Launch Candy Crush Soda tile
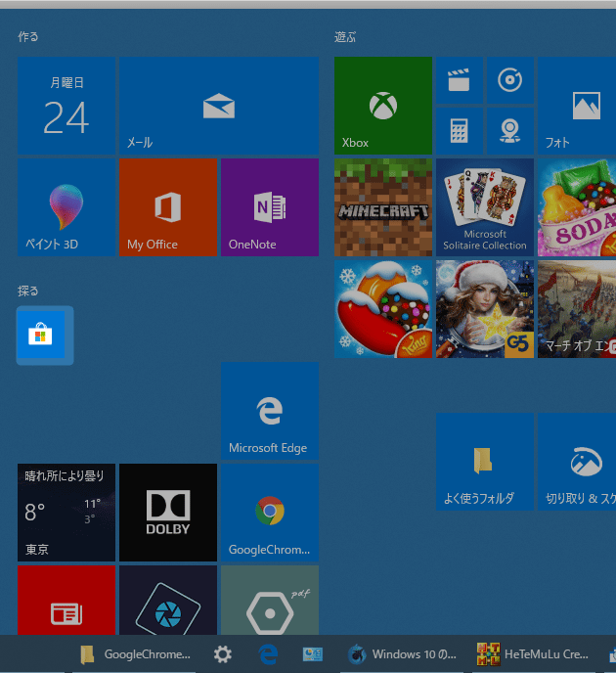Image resolution: width=616 pixels, height=673 pixels. click(x=577, y=207)
